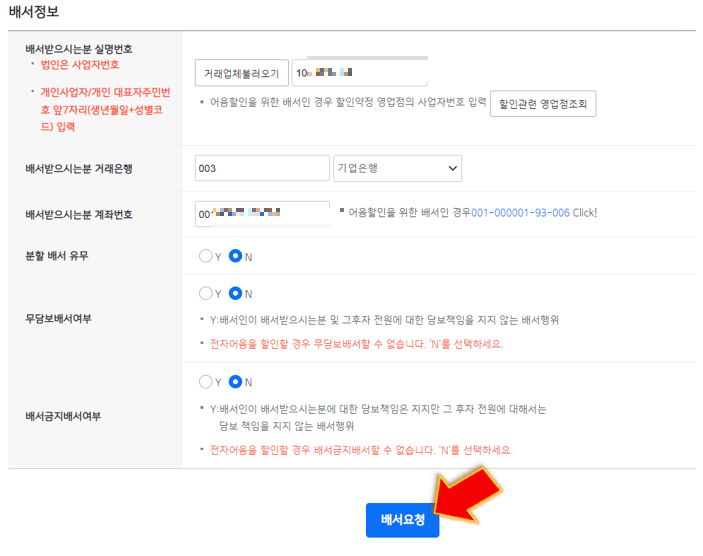Viewport: 703px width, 556px height.
Task: Focus the 실명번호 input field starting with 10
Action: pos(360,73)
